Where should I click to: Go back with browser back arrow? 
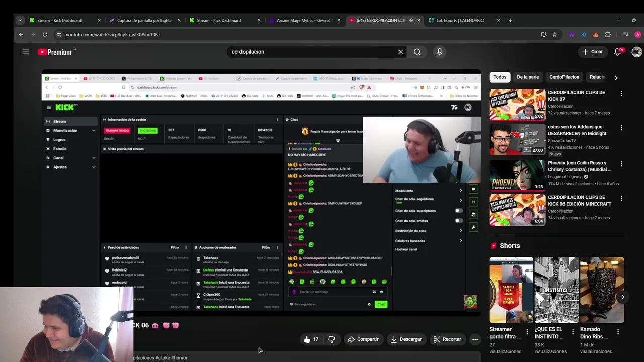point(21,35)
